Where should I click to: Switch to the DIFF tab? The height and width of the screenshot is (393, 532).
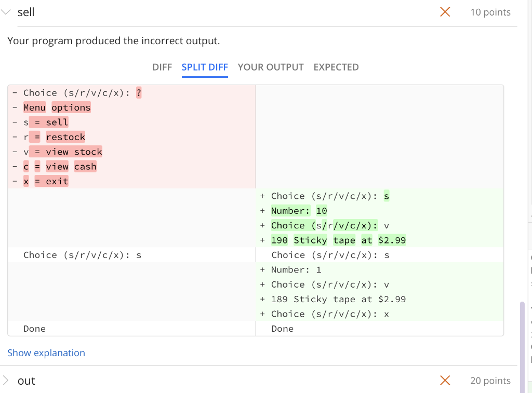point(163,67)
